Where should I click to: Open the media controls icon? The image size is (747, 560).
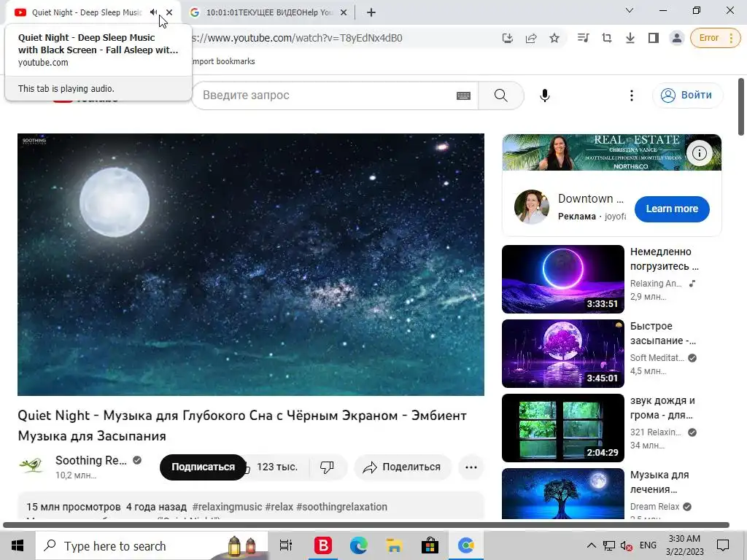[x=583, y=38]
